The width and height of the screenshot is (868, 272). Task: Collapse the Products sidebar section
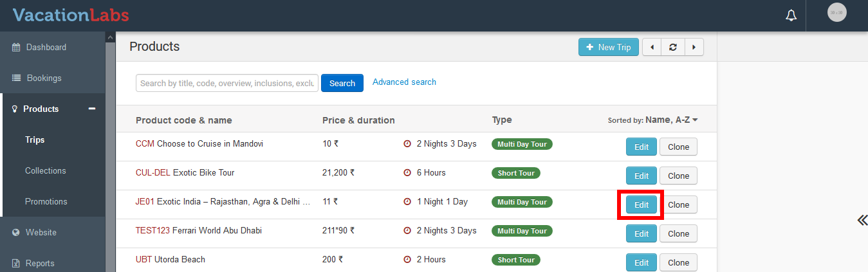tap(92, 109)
